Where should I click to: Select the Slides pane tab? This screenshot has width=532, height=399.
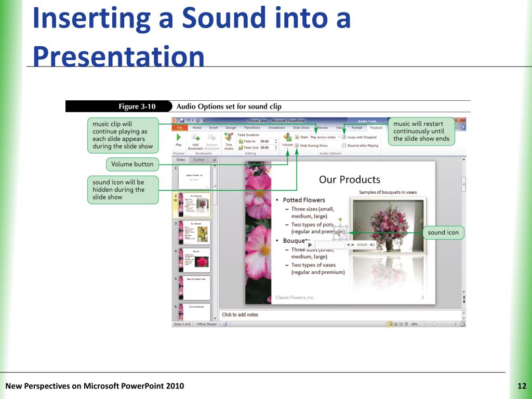click(x=181, y=160)
